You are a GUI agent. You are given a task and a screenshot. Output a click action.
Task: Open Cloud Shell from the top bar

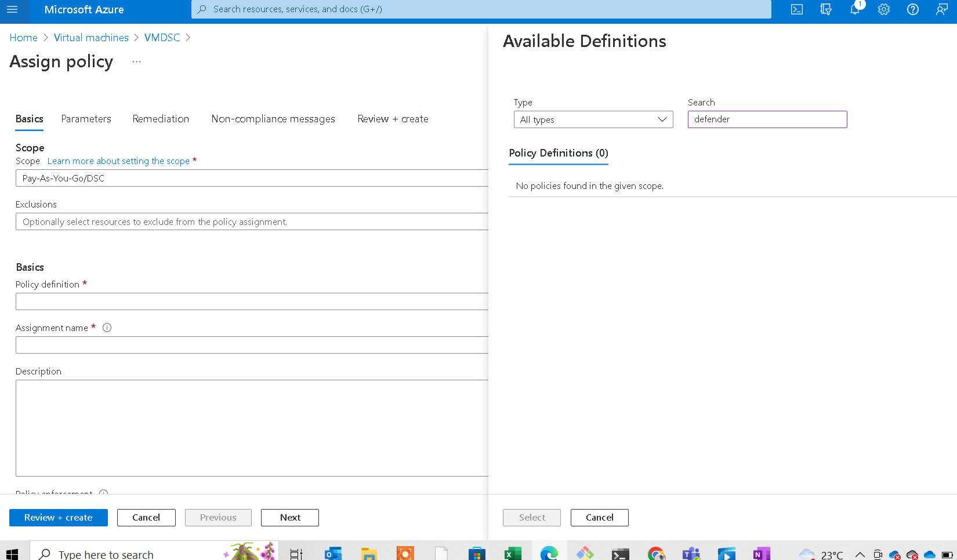click(x=797, y=9)
